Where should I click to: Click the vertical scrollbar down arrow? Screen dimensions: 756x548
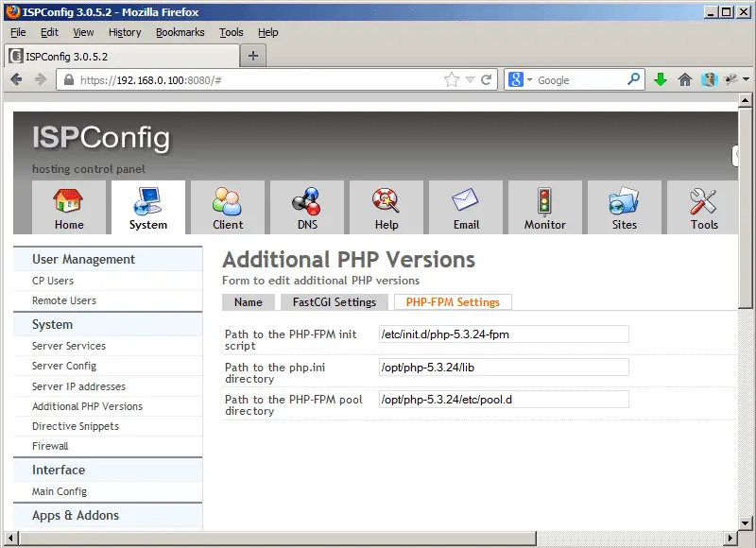pyautogui.click(x=745, y=522)
